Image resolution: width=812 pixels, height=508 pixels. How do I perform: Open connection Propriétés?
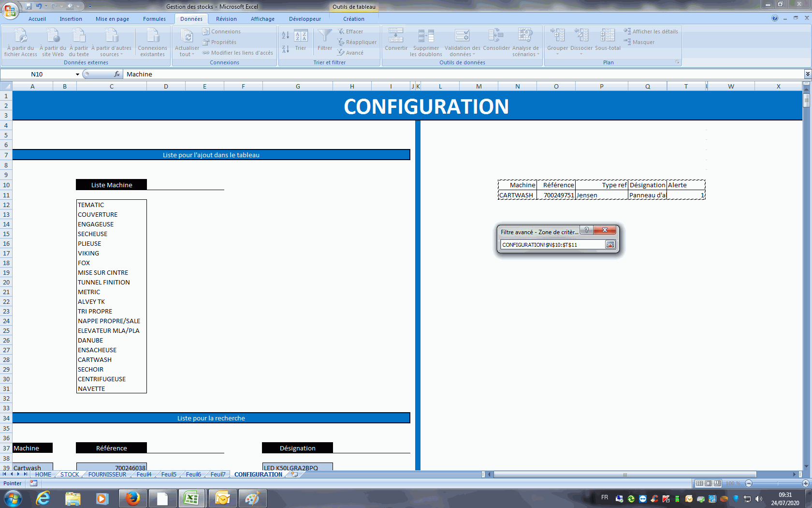[220, 42]
